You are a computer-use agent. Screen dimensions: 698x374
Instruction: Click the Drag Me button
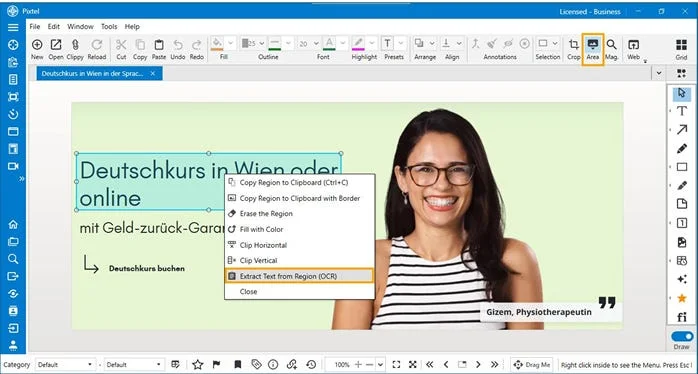pyautogui.click(x=532, y=365)
